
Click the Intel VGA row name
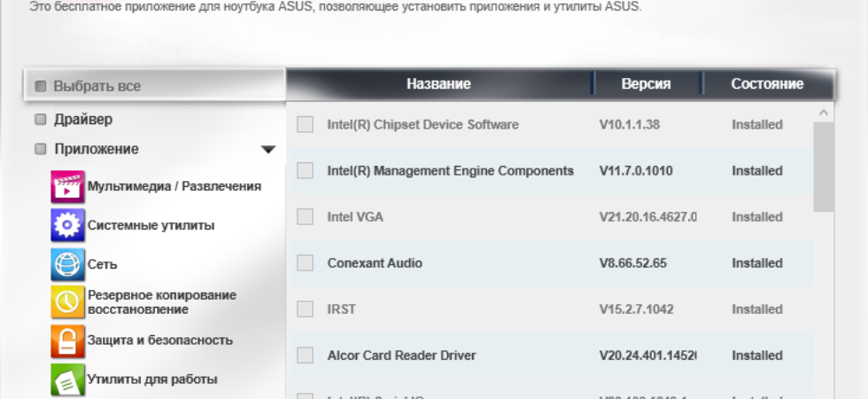click(355, 216)
